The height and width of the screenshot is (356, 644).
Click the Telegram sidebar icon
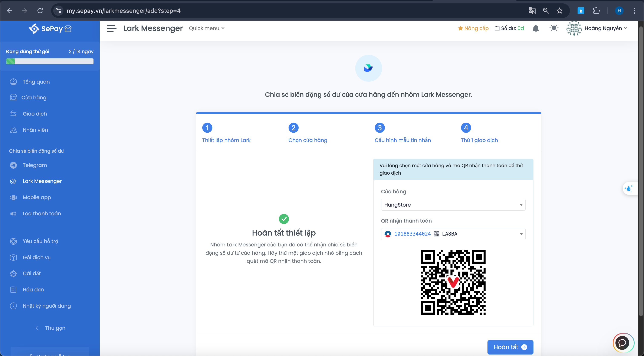coord(13,165)
